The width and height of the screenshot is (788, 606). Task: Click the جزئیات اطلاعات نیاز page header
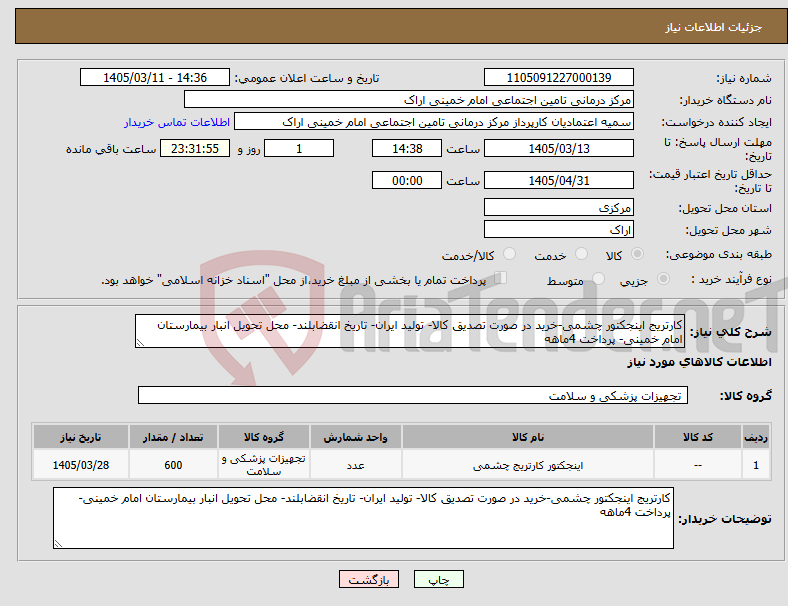tap(713, 27)
